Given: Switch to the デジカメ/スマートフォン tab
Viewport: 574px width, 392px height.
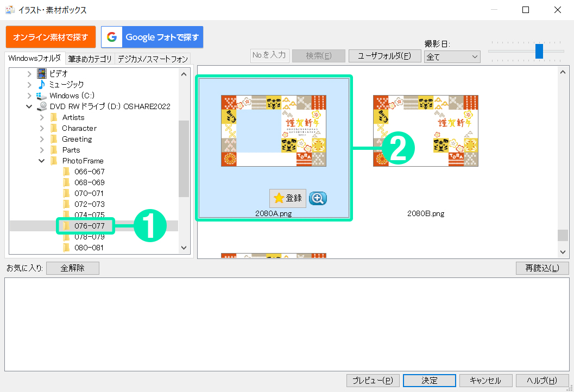Looking at the screenshot, I should click(x=153, y=59).
